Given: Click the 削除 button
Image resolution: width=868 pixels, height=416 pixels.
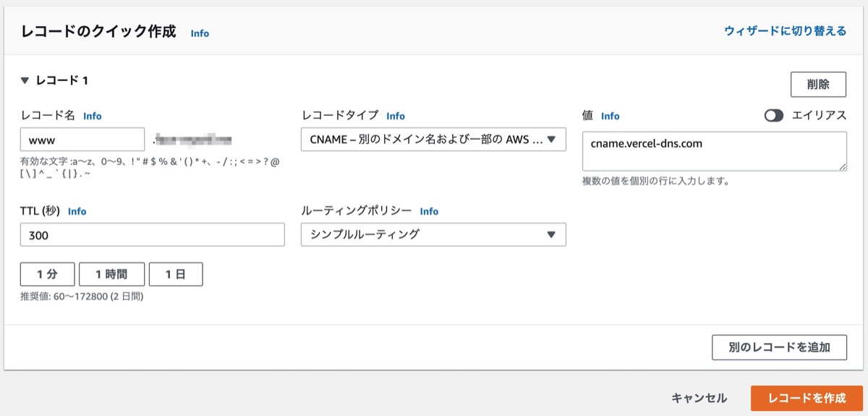Looking at the screenshot, I should pos(818,84).
